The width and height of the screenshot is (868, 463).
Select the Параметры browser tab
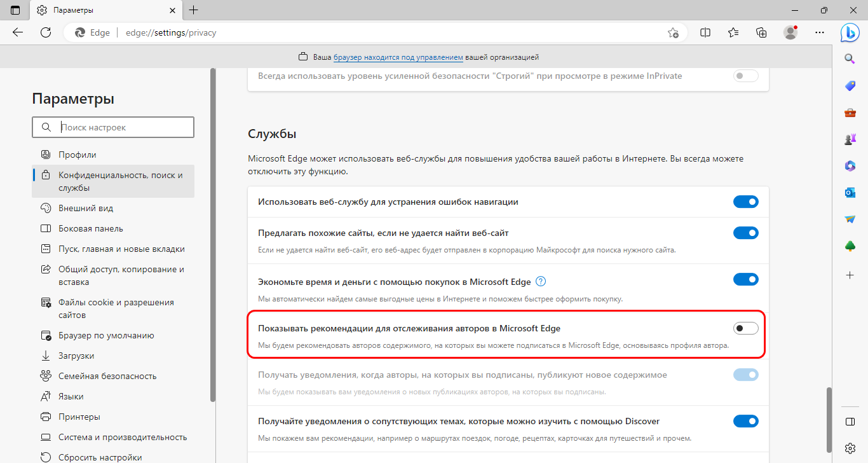click(x=105, y=10)
